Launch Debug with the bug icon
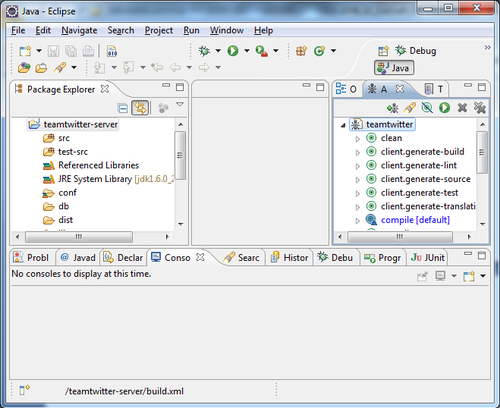 point(204,51)
